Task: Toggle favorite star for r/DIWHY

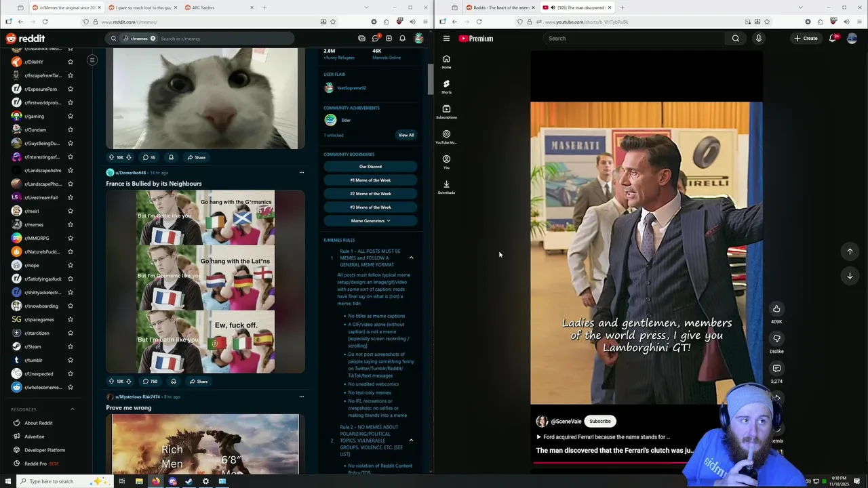Action: point(70,62)
